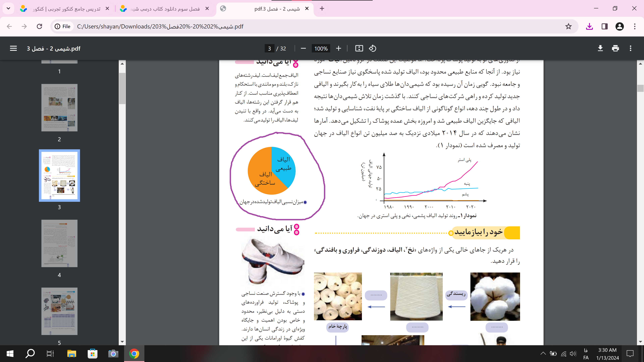Open Chrome downloads icon
644x362 pixels.
[589, 26]
